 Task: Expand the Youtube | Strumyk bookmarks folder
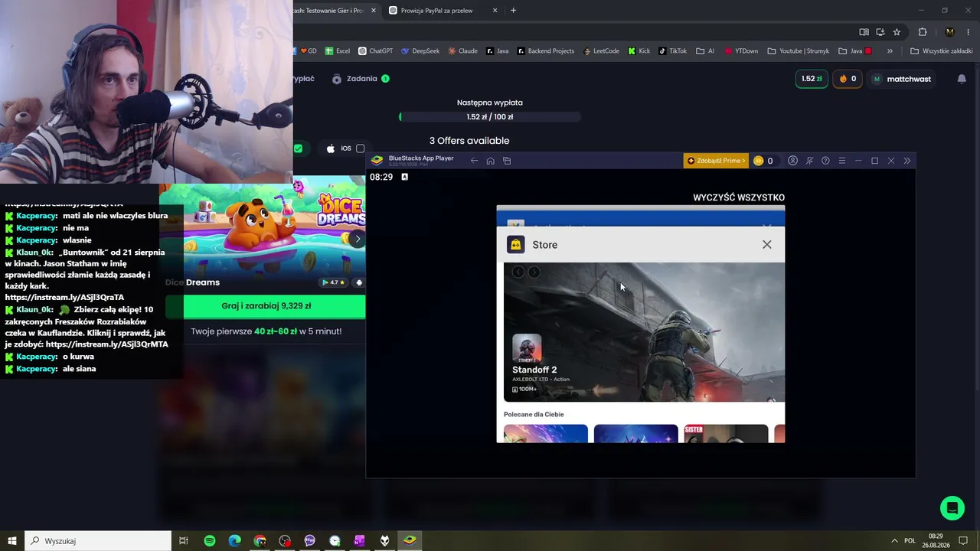click(x=799, y=51)
